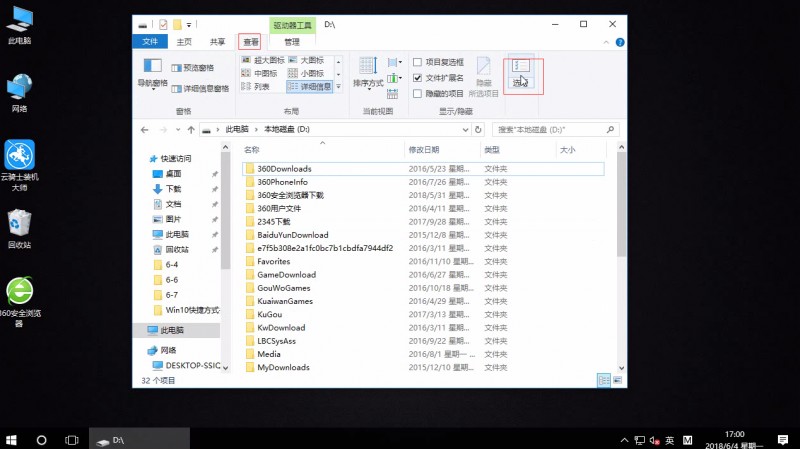The width and height of the screenshot is (800, 449).
Task: Select the KuaiwanGames folder
Action: 285,301
